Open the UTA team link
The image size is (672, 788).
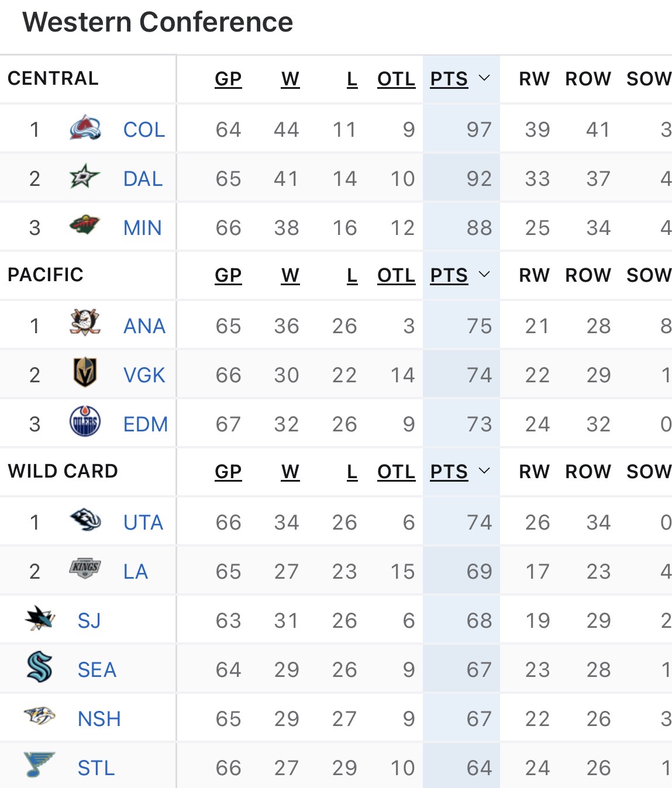[x=143, y=522]
